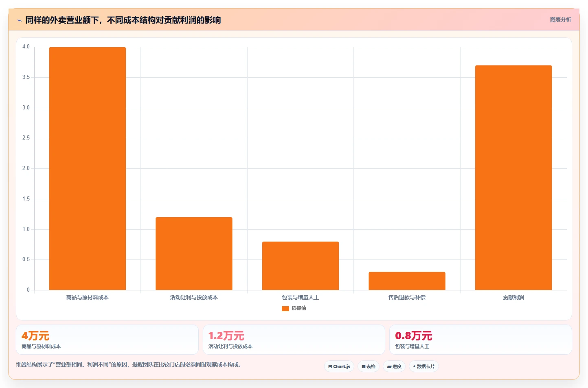Select the 数据卡片 tag
Image resolution: width=588 pixels, height=388 pixels.
click(424, 366)
